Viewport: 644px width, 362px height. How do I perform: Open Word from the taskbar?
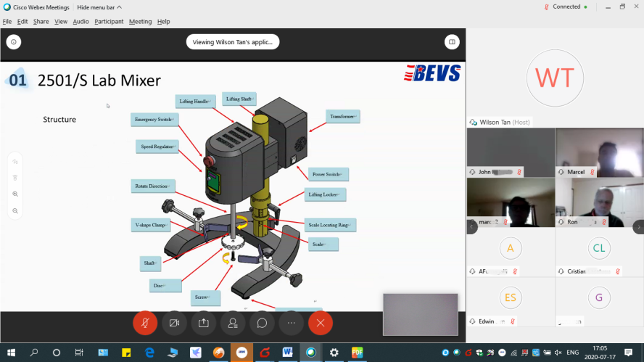[287, 353]
